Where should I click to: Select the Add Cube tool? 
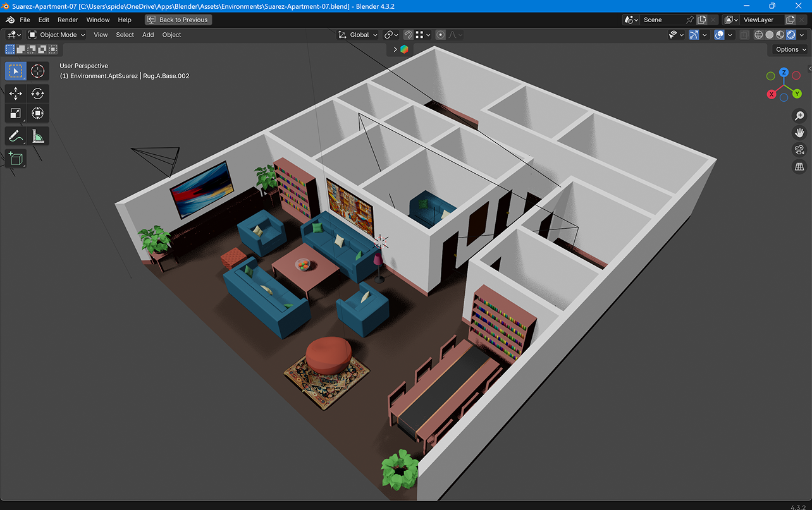tap(16, 159)
